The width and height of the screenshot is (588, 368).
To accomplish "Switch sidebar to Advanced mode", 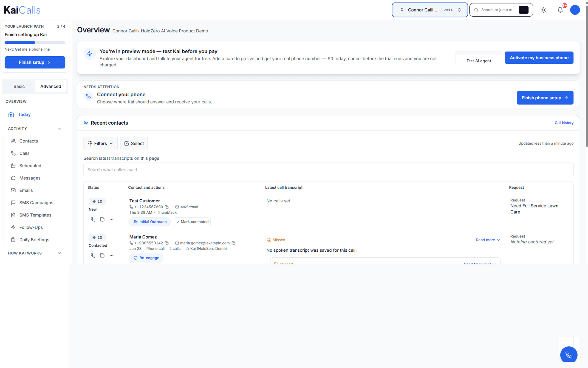I will [x=51, y=86].
